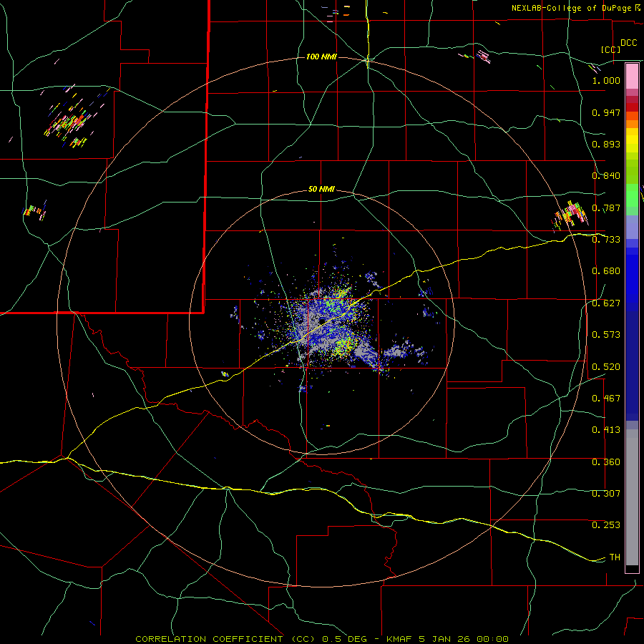The height and width of the screenshot is (644, 644).
Task: Click the 0.467 scale value
Action: [x=606, y=399]
